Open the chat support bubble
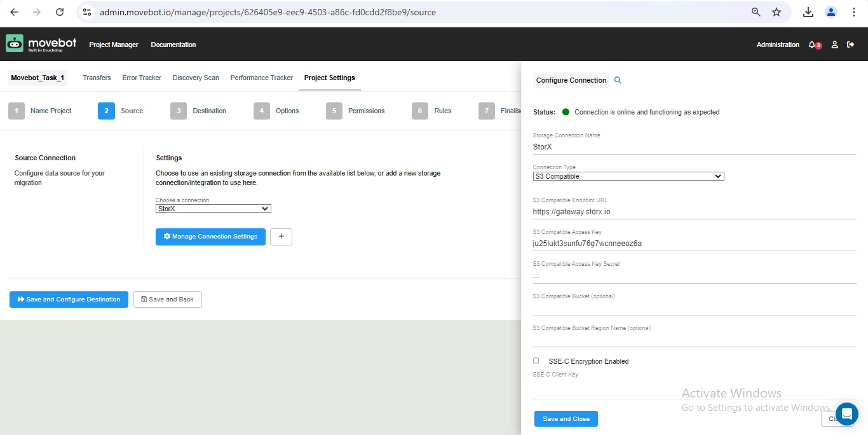 tap(847, 414)
